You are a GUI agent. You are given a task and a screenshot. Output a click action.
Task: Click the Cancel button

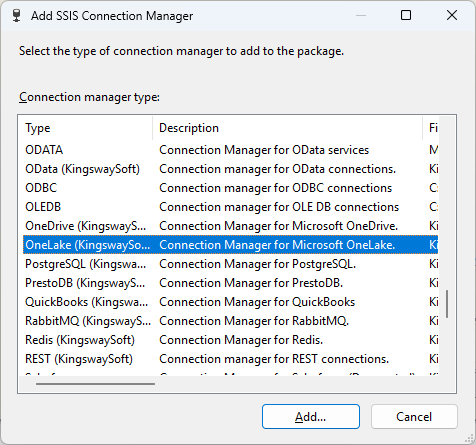(x=414, y=417)
